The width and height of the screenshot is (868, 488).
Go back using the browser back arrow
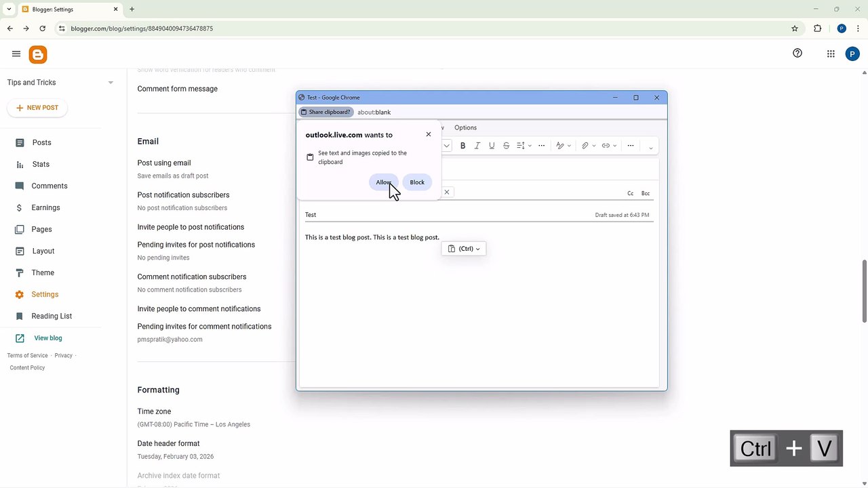[x=10, y=28]
